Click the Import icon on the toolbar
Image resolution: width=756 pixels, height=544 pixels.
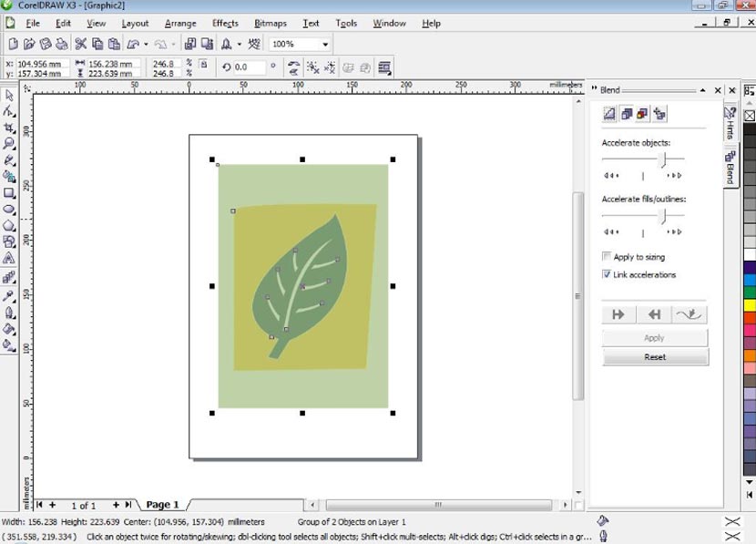[190, 43]
